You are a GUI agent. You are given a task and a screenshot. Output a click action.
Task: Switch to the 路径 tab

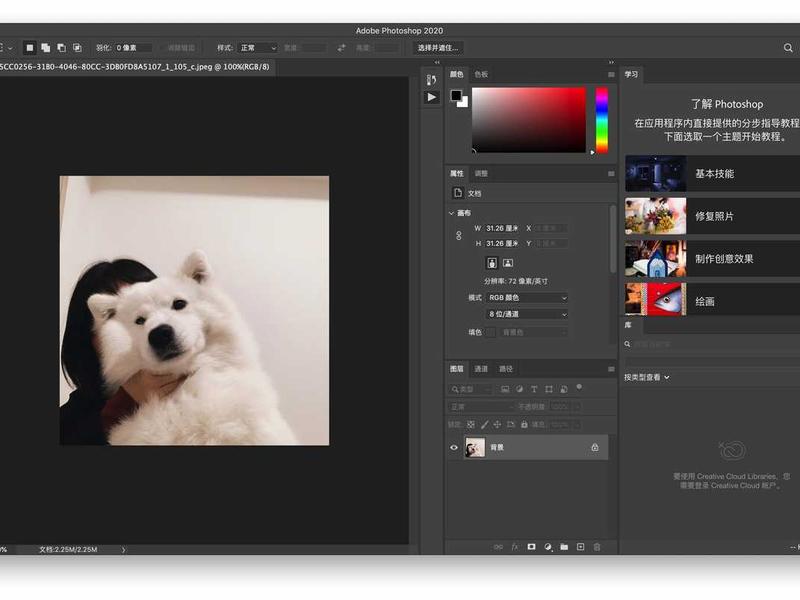pos(506,369)
